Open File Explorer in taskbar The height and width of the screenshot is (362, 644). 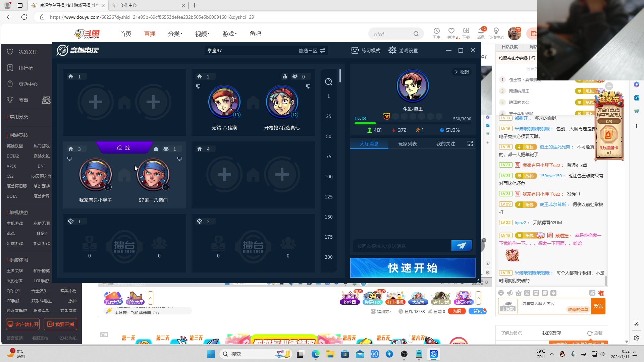pyautogui.click(x=330, y=354)
